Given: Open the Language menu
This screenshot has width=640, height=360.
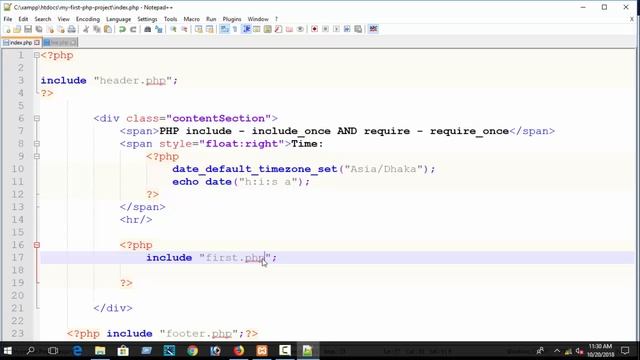Looking at the screenshot, I should coord(118,19).
